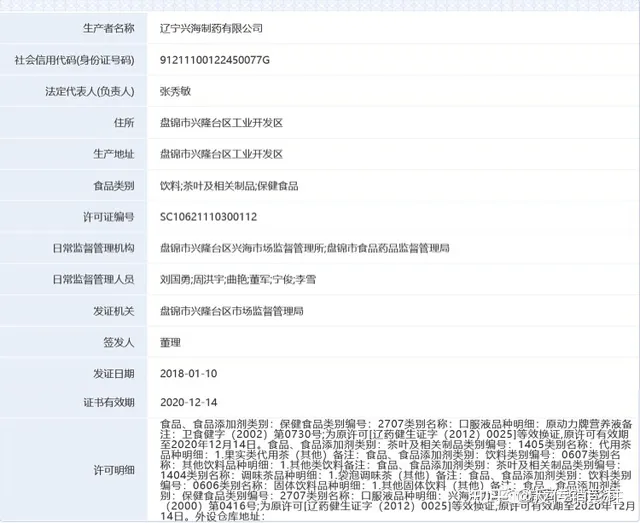Screen dimensions: 640x523
Task: Click the 住所 address value
Action: point(222,122)
